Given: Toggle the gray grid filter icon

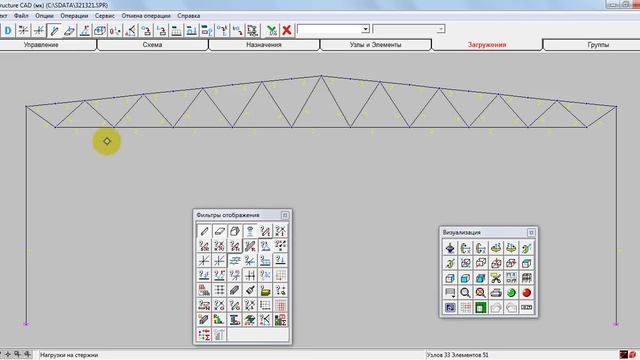Looking at the screenshot, I should 280,275.
